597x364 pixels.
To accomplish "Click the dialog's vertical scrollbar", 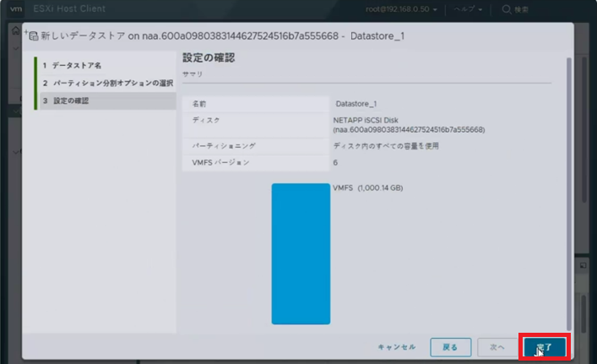I will (569, 194).
